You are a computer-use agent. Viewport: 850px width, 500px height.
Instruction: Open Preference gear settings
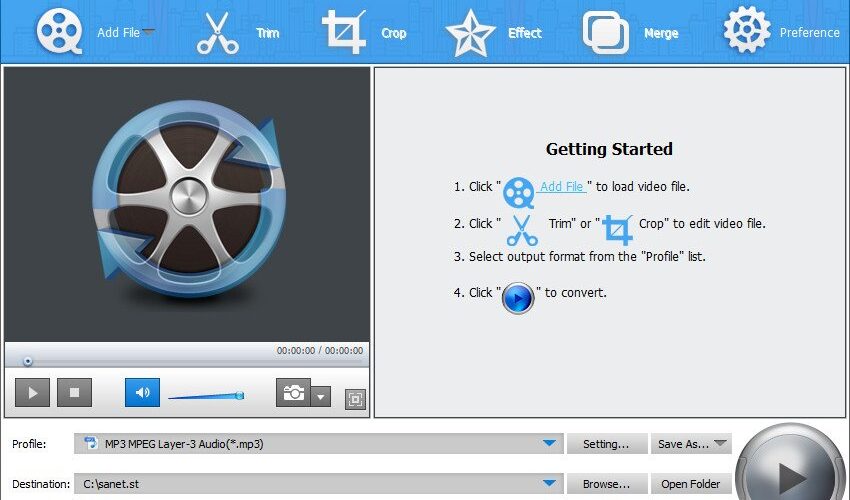[x=746, y=29]
